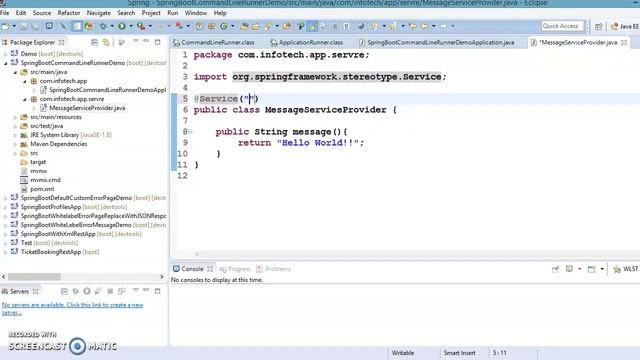Click the Collapse All icon in Package Explorer
This screenshot has height=360, width=640.
point(94,42)
